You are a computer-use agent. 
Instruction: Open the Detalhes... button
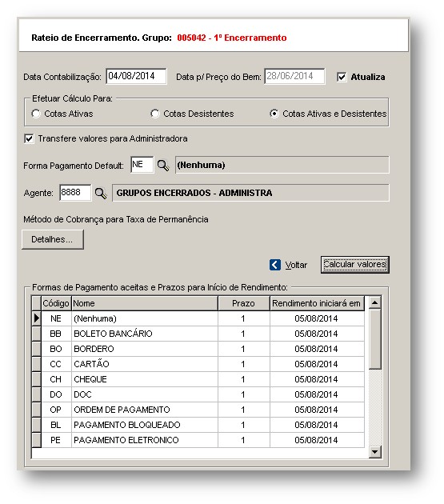[x=53, y=239]
